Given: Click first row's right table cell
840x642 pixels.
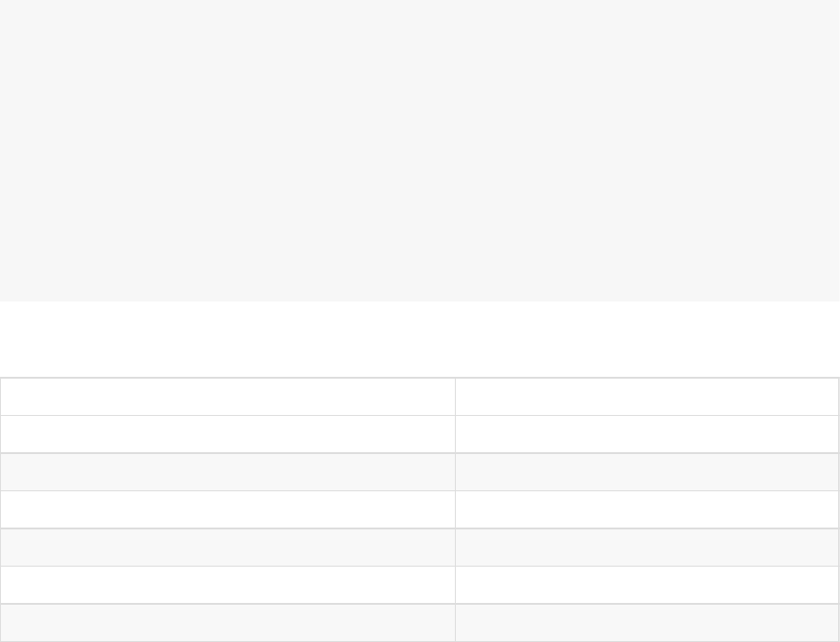Looking at the screenshot, I should tap(647, 396).
